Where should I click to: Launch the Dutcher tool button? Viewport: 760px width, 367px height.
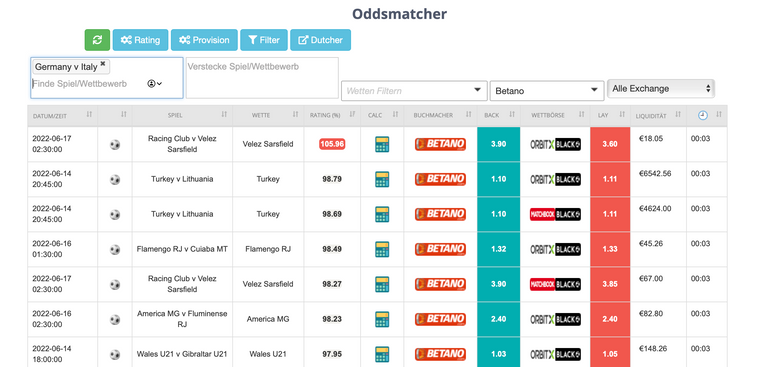coord(320,40)
